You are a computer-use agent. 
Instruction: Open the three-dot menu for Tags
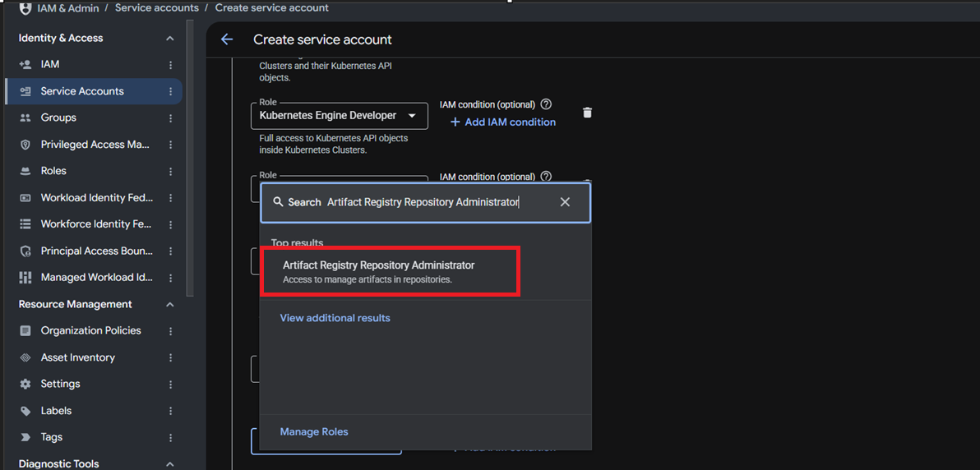(171, 437)
